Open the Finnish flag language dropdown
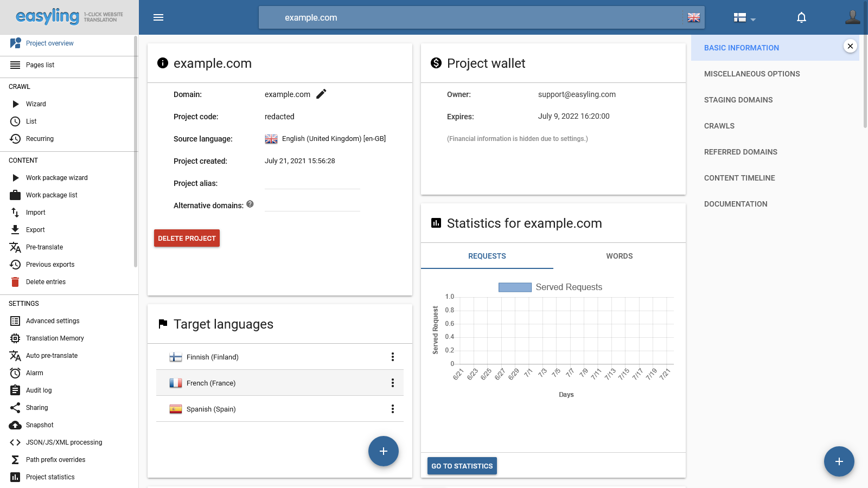The image size is (868, 488). 744,18
